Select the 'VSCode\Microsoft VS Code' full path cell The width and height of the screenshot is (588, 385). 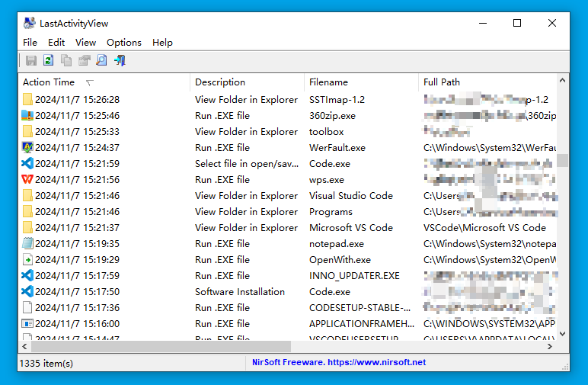tap(484, 228)
